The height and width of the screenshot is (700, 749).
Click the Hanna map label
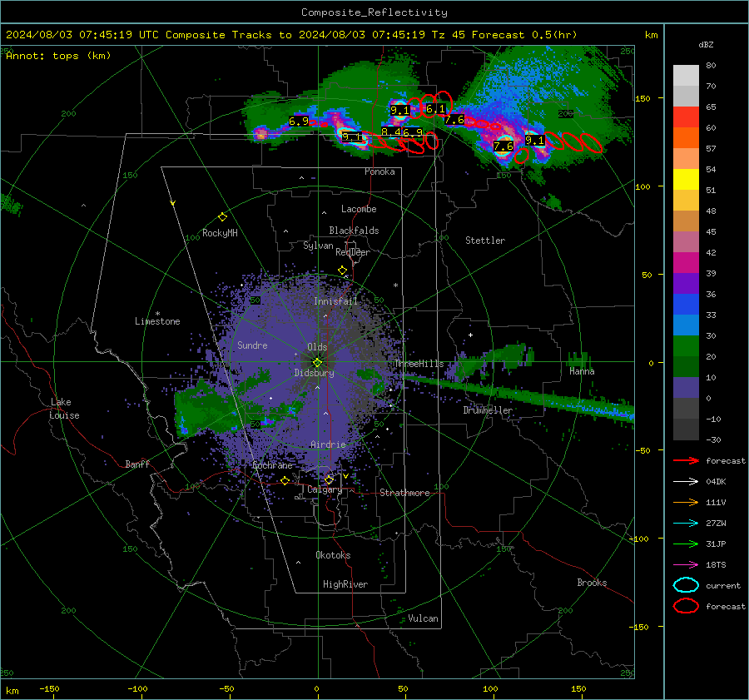(x=582, y=371)
